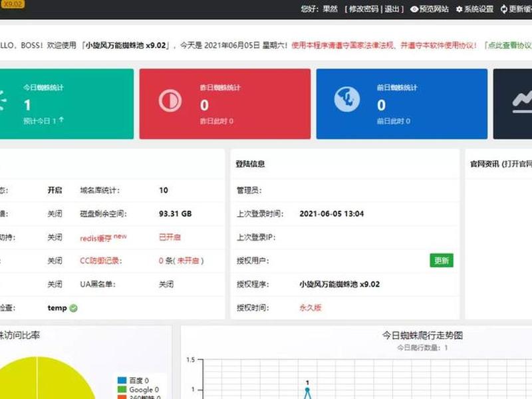Viewport: 532px width, 399px height.
Task: Click bold 小旋风万能蜘蛛池 x9.02 in welcome banner
Action: (125, 45)
